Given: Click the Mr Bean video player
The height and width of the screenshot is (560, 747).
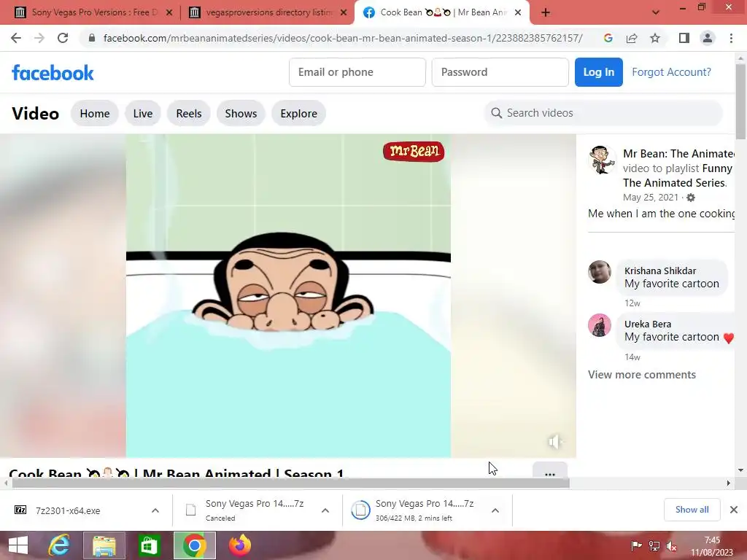Looking at the screenshot, I should (288, 295).
